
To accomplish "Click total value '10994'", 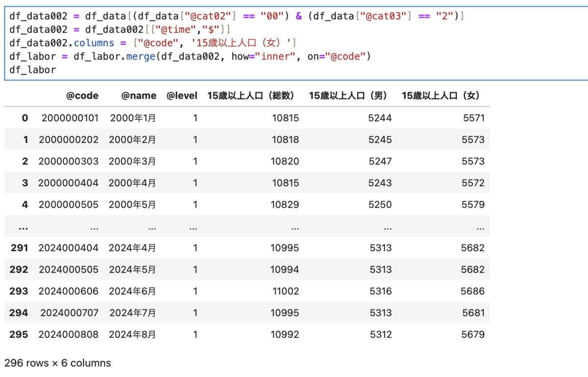I will click(285, 269).
